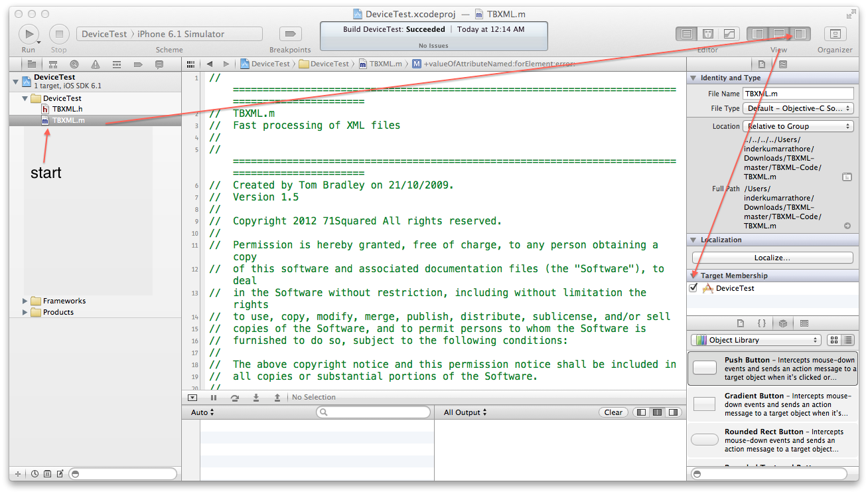This screenshot has height=494, width=868.
Task: Expand the Products group
Action: (25, 312)
